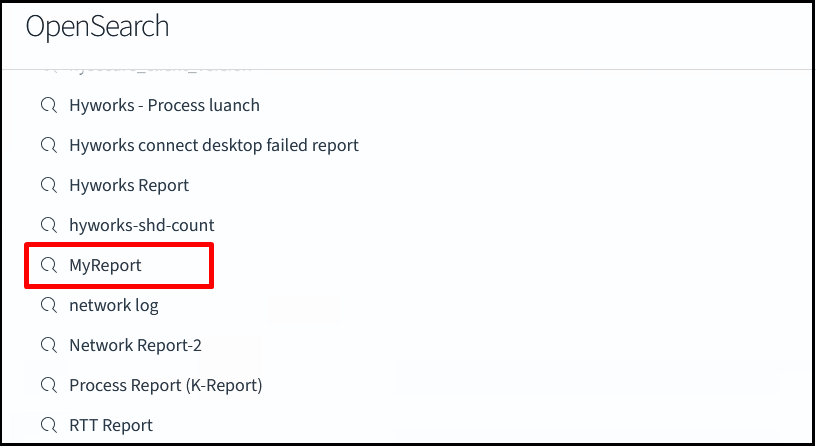816x446 pixels.
Task: Select the network log entry
Action: (x=113, y=305)
